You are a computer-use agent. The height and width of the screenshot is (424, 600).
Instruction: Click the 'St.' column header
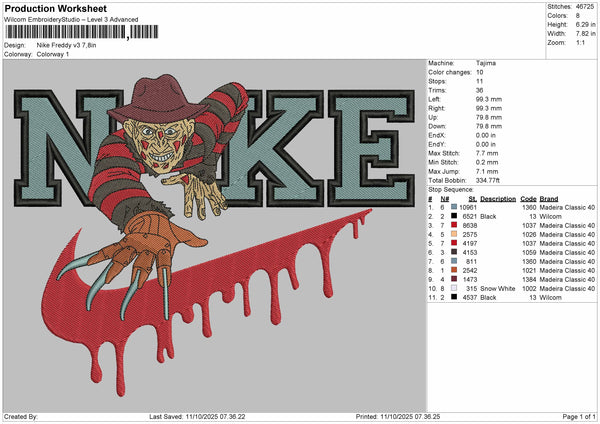coord(473,199)
